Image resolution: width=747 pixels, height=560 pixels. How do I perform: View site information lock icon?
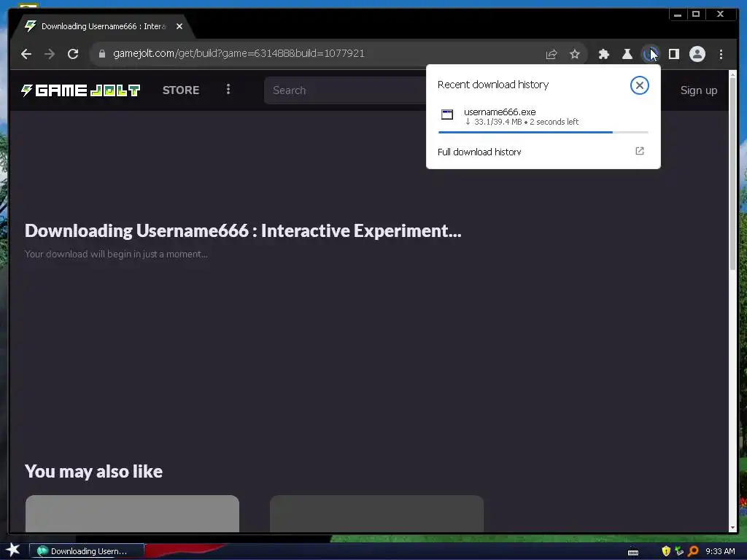click(x=101, y=54)
